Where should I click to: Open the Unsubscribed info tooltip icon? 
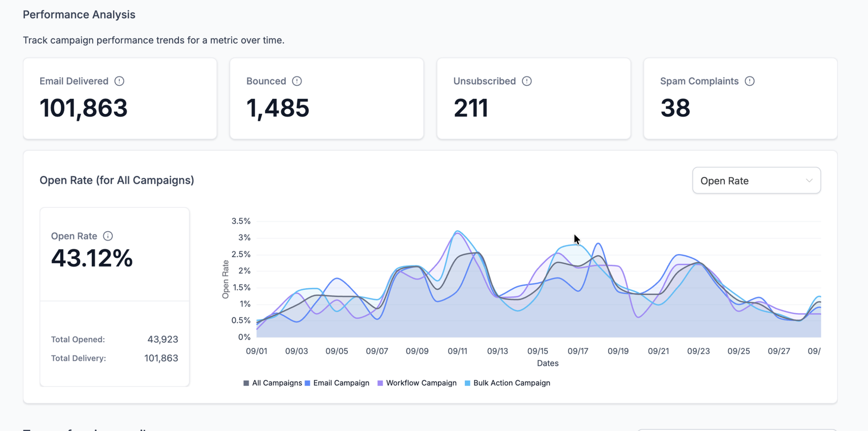527,81
